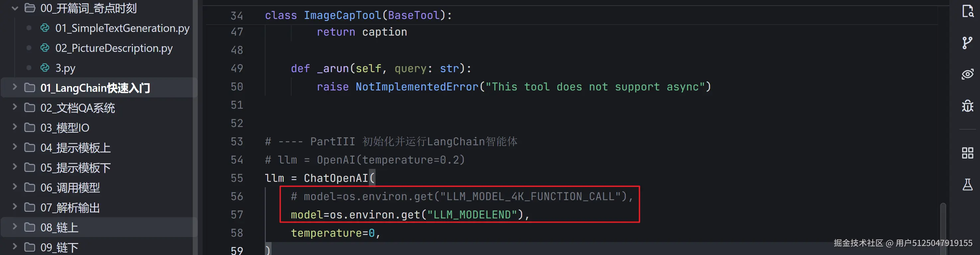980x255 pixels.
Task: Click commented OpenAI(temperature=0.2) line
Action: [365, 160]
